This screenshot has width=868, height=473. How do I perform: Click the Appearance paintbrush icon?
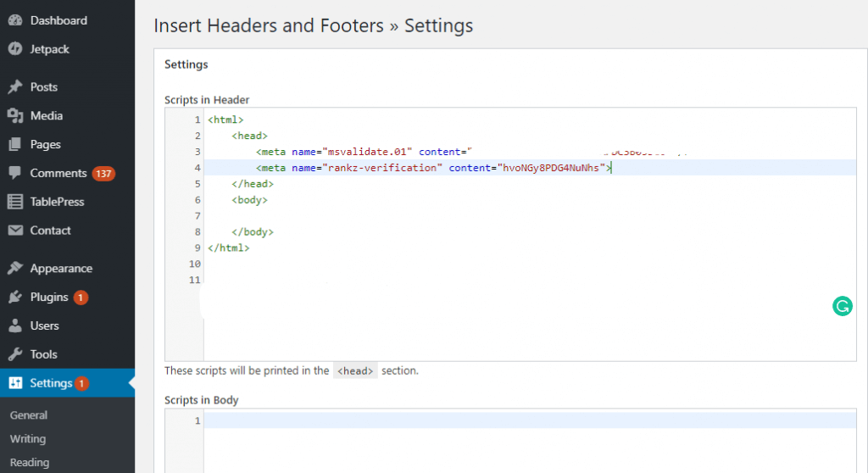coord(14,268)
